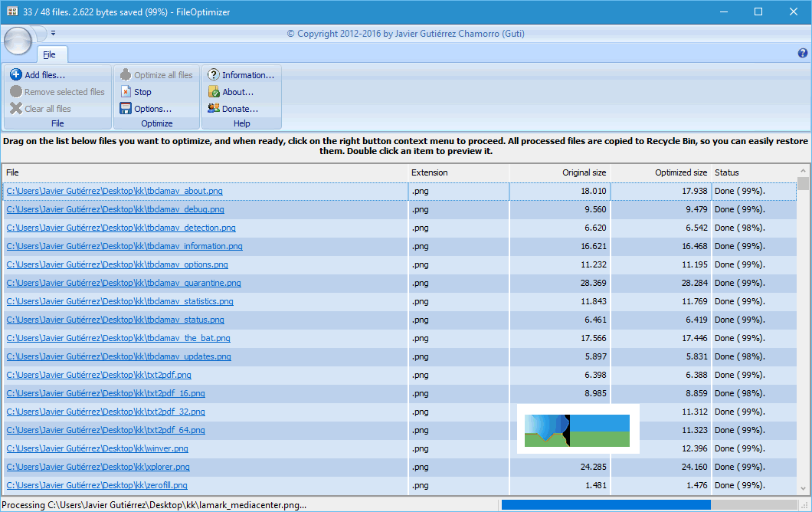Click the Remove selected files icon
Viewport: 812px width, 512px height.
16,92
